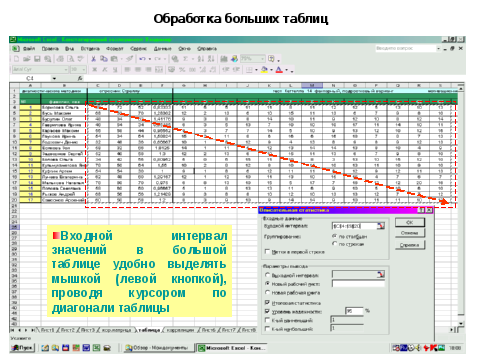Click the New workbook icon in toolbar

click(16, 59)
